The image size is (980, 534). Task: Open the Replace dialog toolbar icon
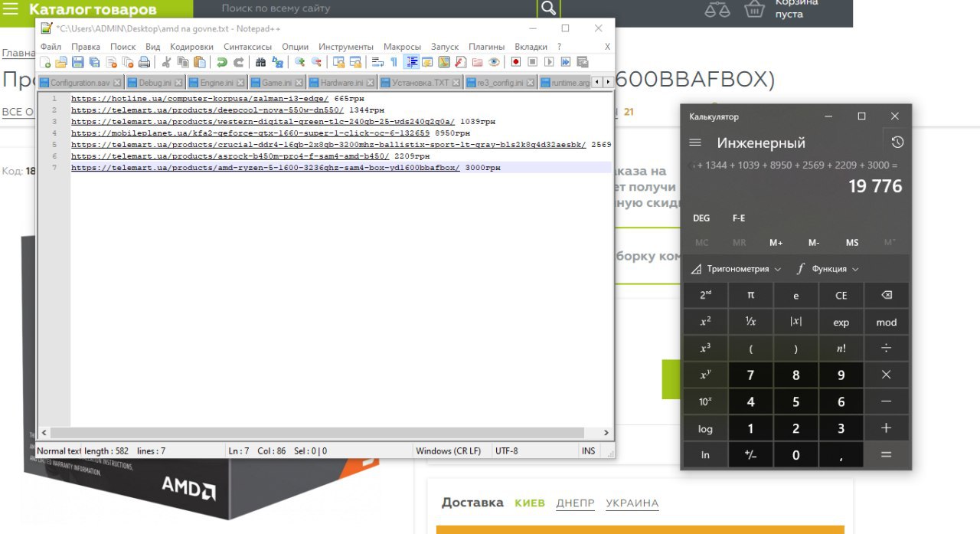(278, 62)
